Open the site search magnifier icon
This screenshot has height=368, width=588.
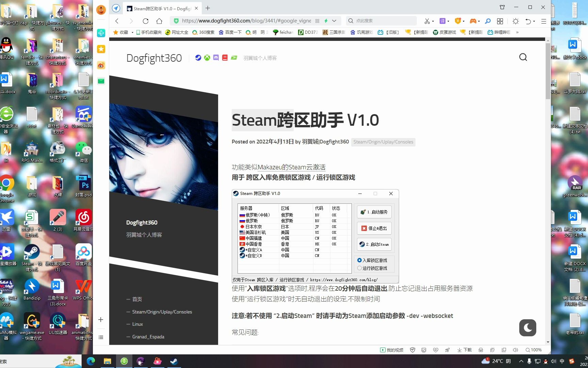pyautogui.click(x=523, y=57)
